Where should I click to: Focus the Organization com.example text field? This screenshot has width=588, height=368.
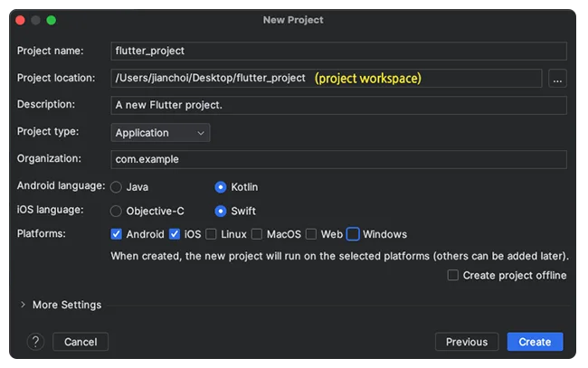tap(338, 159)
